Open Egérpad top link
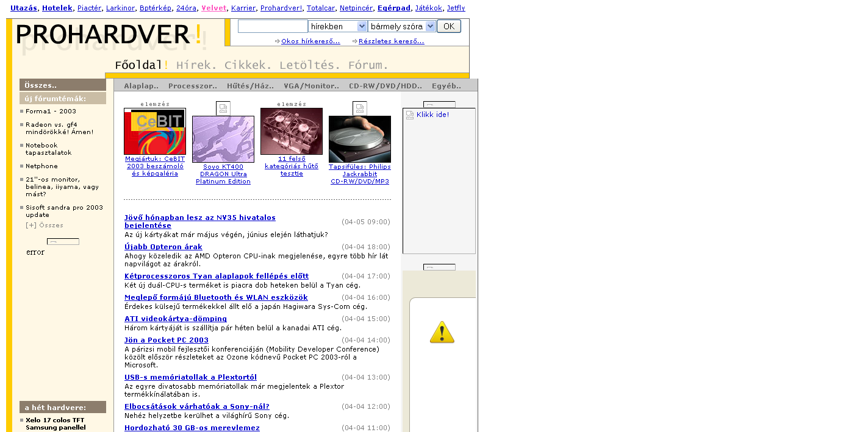868x432 pixels. point(393,8)
